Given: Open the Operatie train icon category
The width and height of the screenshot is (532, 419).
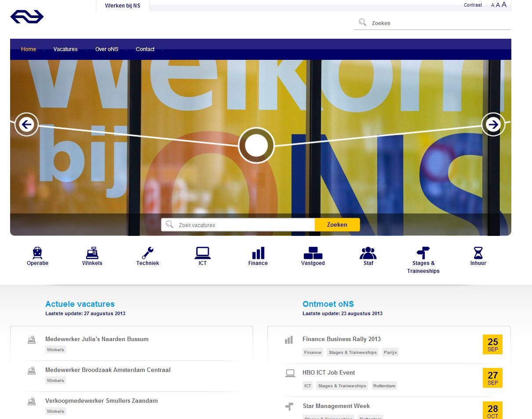Looking at the screenshot, I should tap(37, 253).
